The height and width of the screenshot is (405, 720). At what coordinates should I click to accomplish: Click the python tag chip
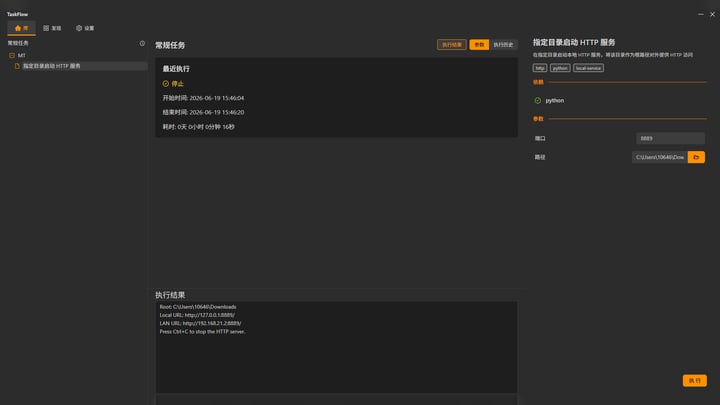pyautogui.click(x=560, y=68)
